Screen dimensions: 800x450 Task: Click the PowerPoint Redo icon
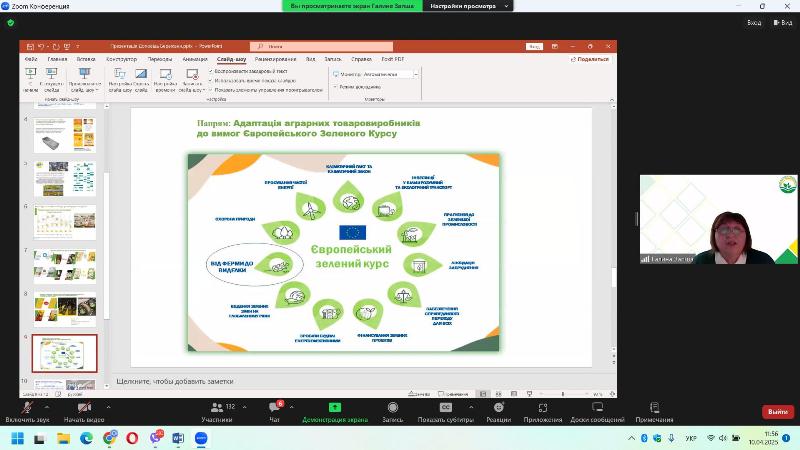click(56, 46)
